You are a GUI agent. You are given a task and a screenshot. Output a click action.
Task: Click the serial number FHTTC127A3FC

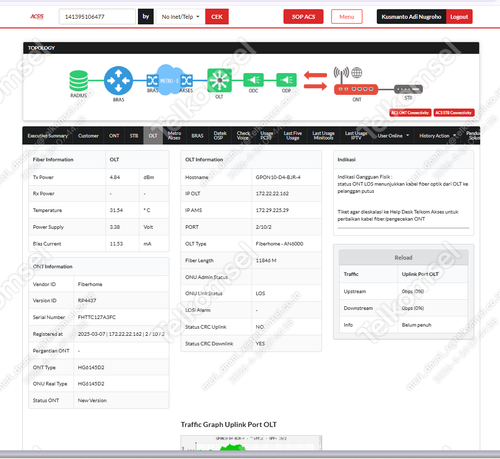[x=97, y=317]
